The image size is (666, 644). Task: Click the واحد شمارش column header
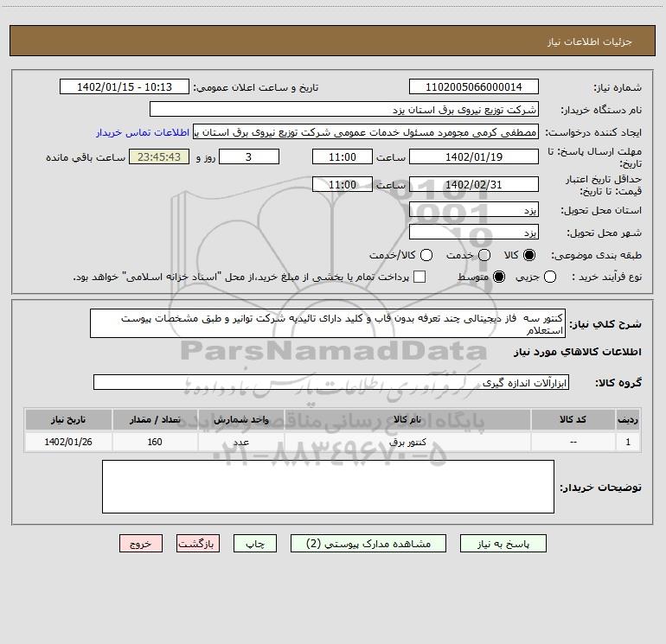click(240, 419)
